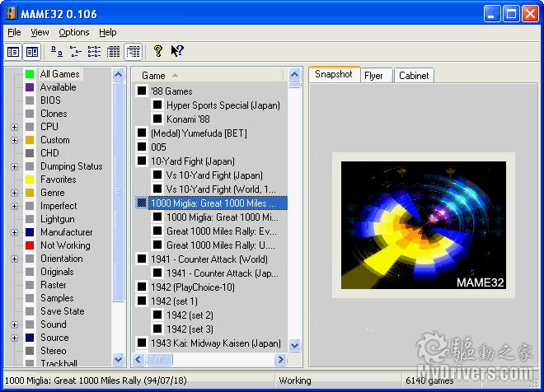Expand the Source folder

click(x=14, y=338)
